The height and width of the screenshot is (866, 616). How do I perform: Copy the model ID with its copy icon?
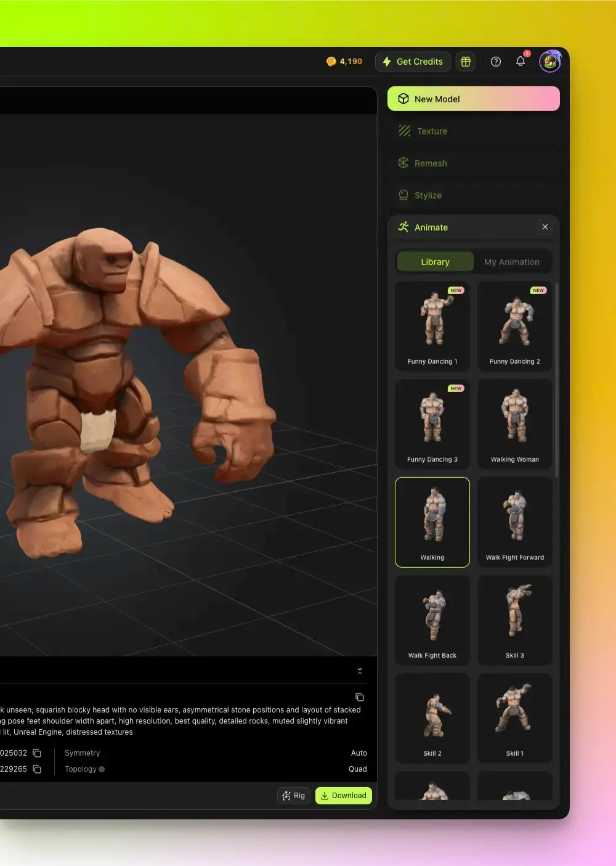pyautogui.click(x=36, y=753)
